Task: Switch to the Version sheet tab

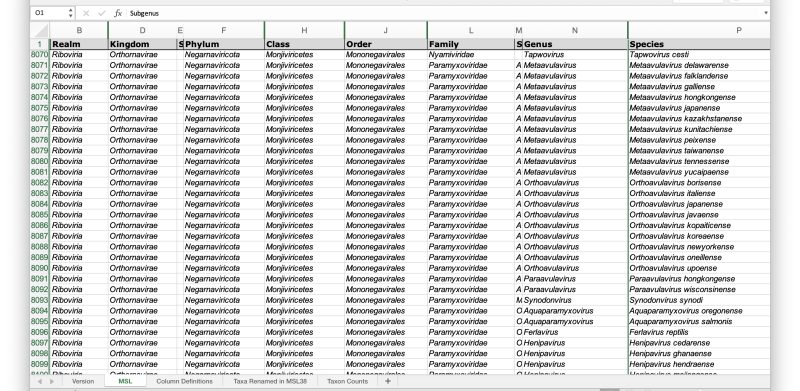Action: pos(83,381)
